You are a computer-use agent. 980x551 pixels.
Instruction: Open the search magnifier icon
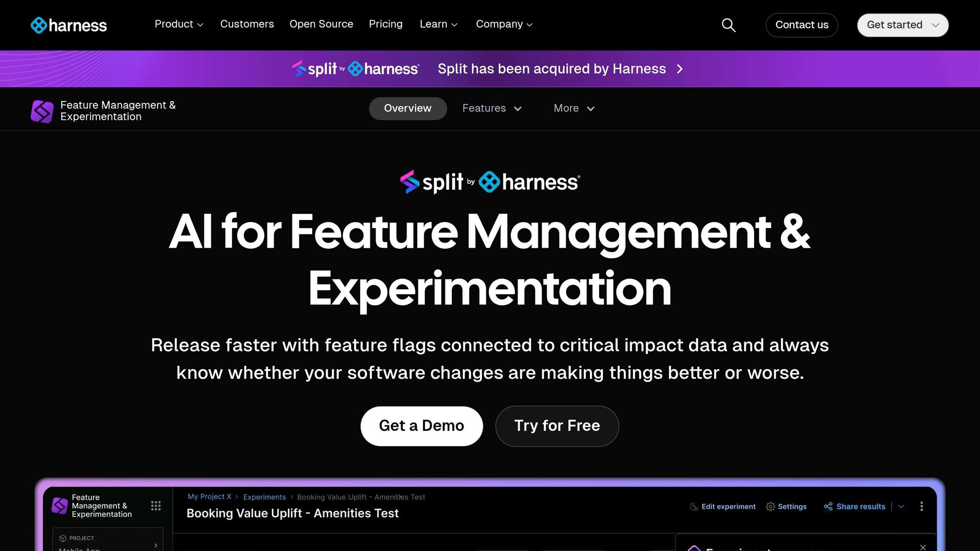[x=728, y=25]
